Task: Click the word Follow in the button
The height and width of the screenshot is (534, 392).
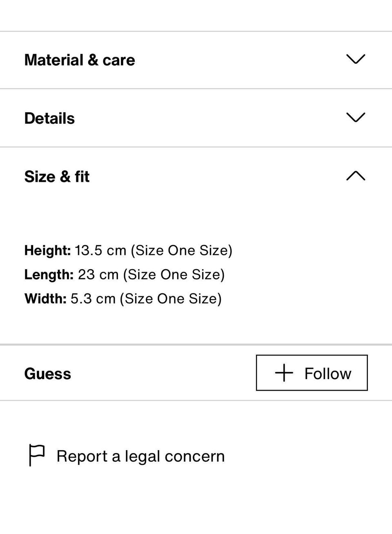Action: (x=327, y=373)
